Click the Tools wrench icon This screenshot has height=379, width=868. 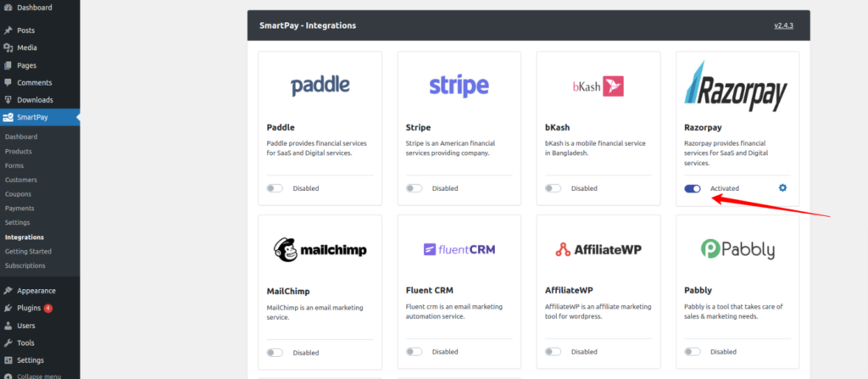8,343
